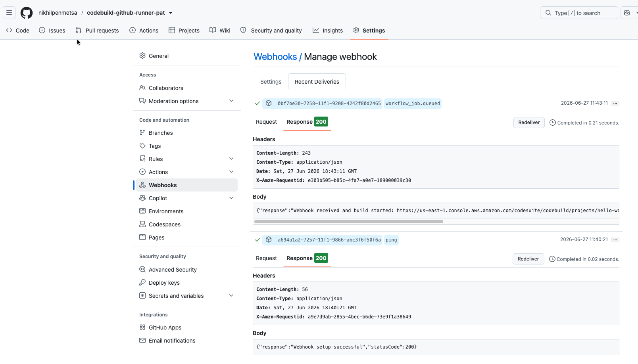Open Actions tab in top nav
The height and width of the screenshot is (364, 638).
(144, 31)
